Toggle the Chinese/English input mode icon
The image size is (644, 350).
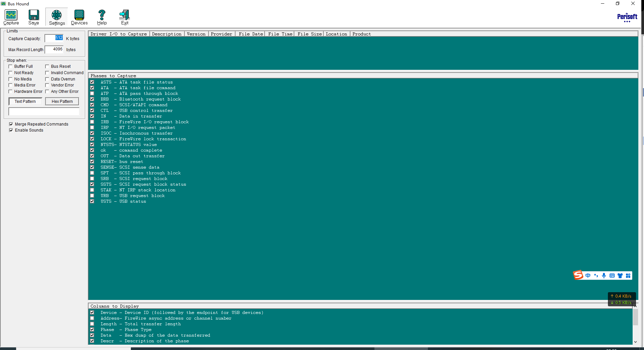[588, 276]
